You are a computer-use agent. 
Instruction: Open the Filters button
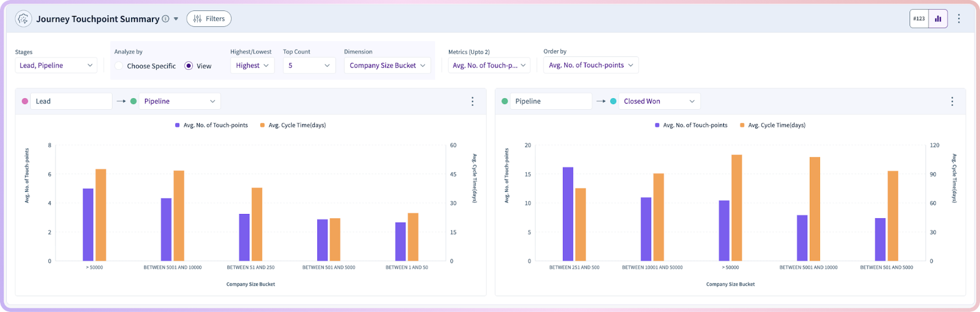(209, 19)
